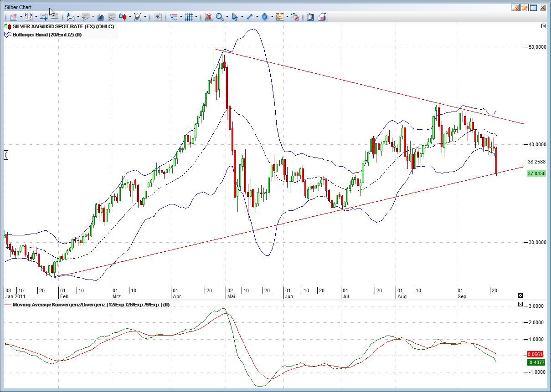Click the green -0,4077 MACD value label
The image size is (551, 392).
pos(535,362)
